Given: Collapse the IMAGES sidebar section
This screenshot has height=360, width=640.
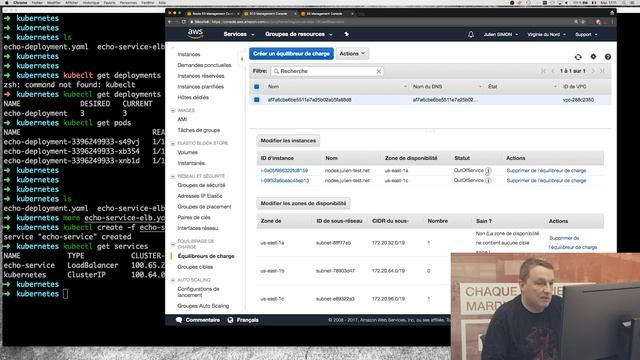Looking at the screenshot, I should pyautogui.click(x=173, y=111).
